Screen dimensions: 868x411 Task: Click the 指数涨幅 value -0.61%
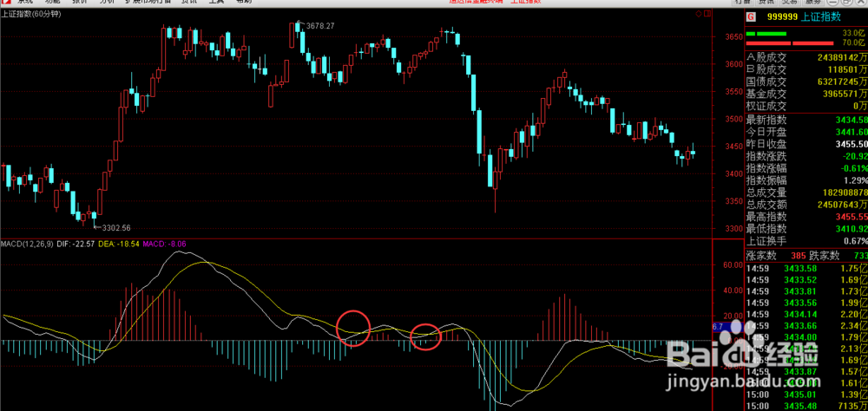(x=855, y=168)
